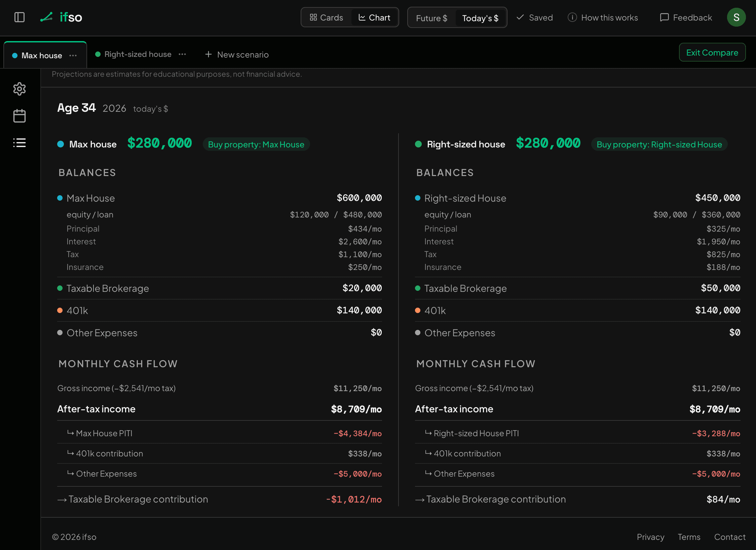
Task: Click the How this works info icon
Action: (x=572, y=18)
